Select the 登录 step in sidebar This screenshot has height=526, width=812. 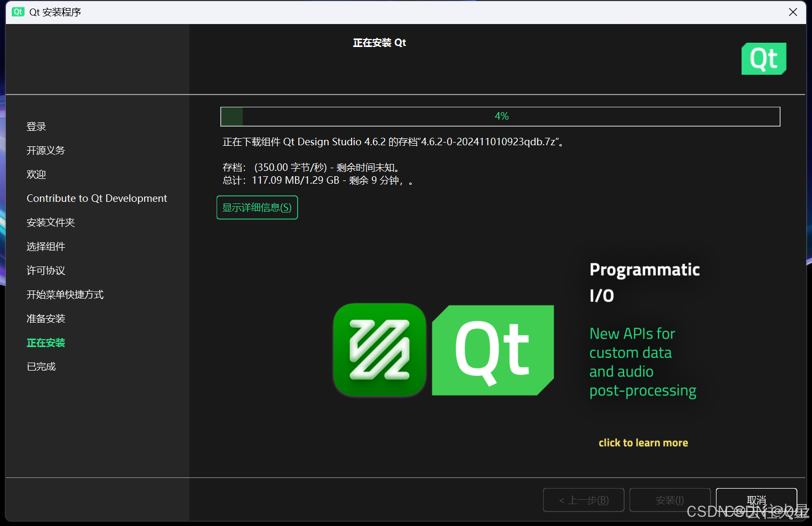(x=36, y=127)
